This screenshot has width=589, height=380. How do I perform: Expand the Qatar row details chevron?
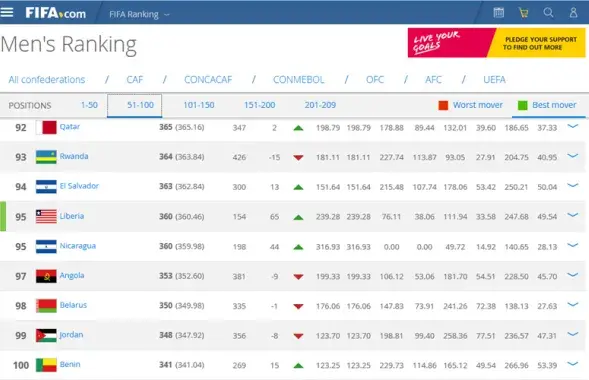[572, 126]
